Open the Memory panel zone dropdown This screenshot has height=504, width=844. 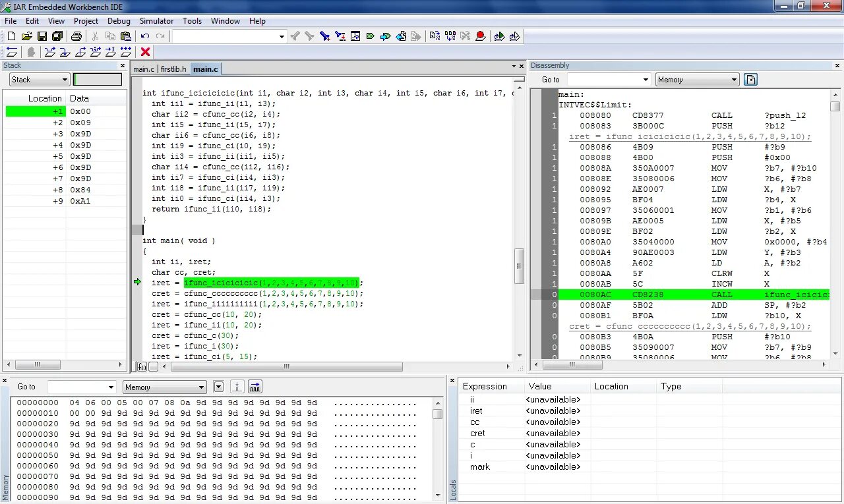click(164, 387)
